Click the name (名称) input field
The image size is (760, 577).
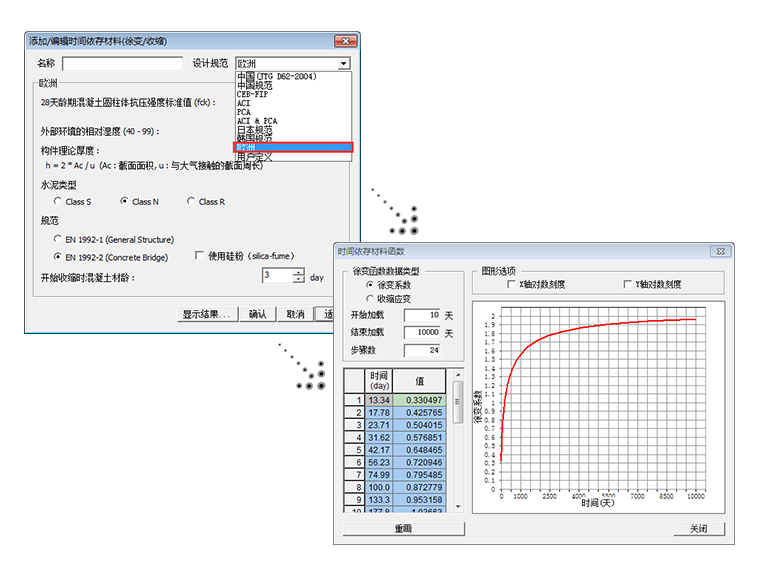click(x=123, y=64)
